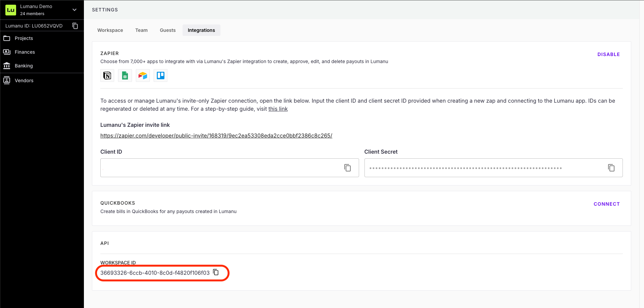Click the Airtable app icon
Viewport: 644px width, 308px height.
[x=143, y=75]
